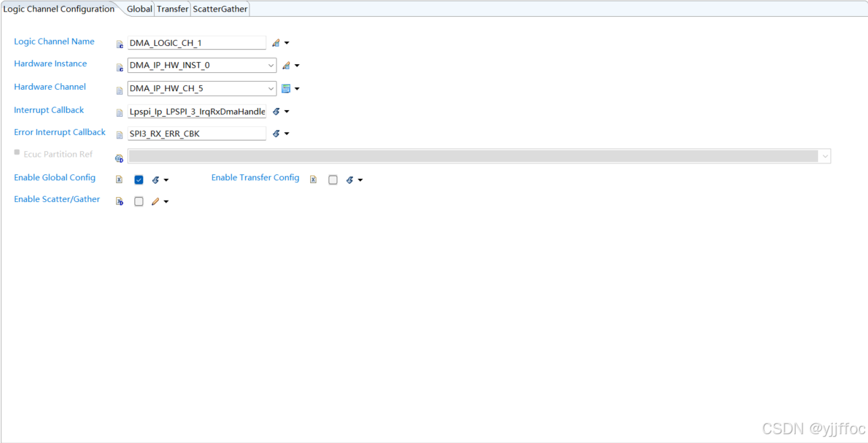Click the Logic Channel Name input field
The image size is (868, 443).
[x=197, y=43]
